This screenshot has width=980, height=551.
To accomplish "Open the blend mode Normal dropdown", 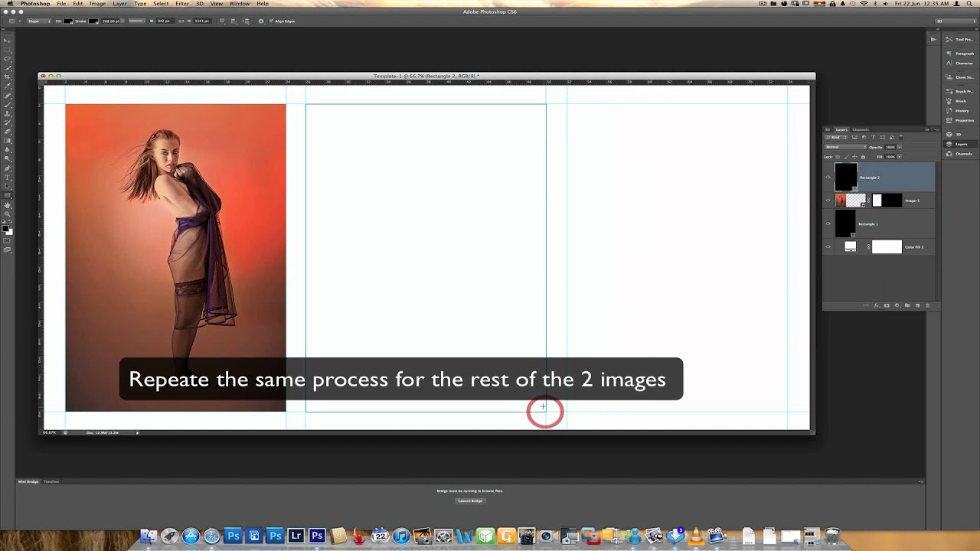I will tap(846, 147).
